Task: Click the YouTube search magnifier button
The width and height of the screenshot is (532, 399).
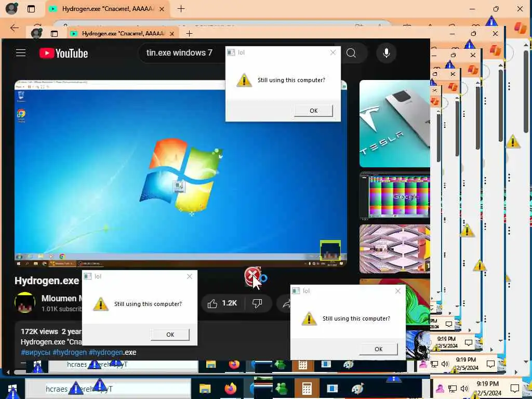Action: click(351, 53)
